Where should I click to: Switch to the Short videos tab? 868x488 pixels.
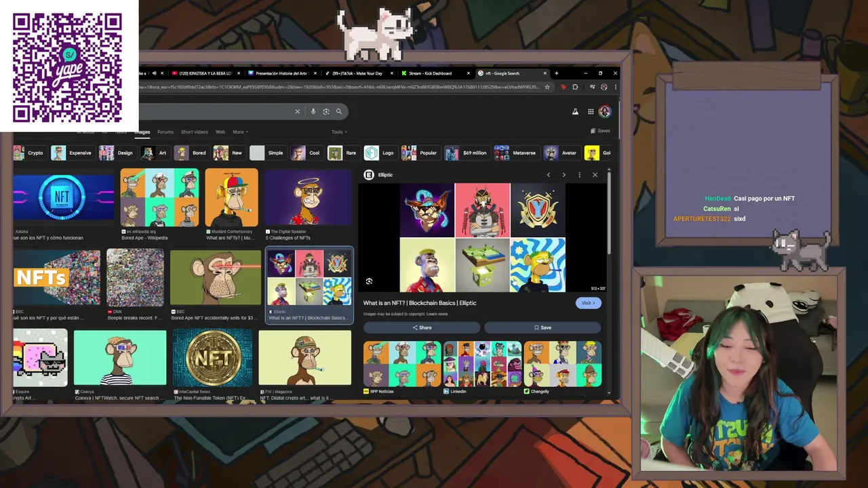(x=195, y=132)
